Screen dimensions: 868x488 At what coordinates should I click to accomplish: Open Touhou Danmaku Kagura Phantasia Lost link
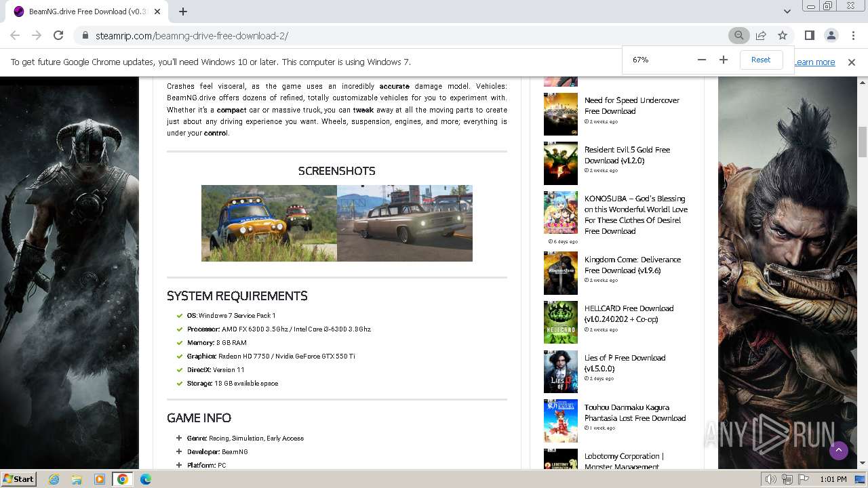[x=635, y=413]
